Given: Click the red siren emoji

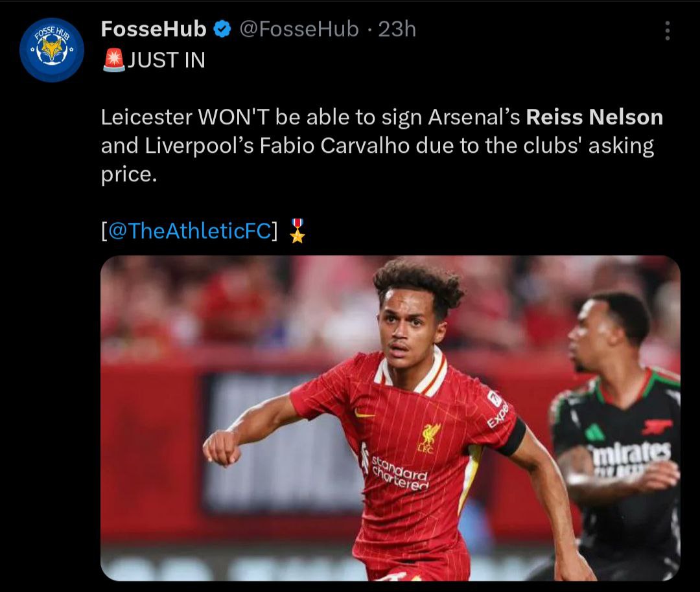Looking at the screenshot, I should (113, 60).
